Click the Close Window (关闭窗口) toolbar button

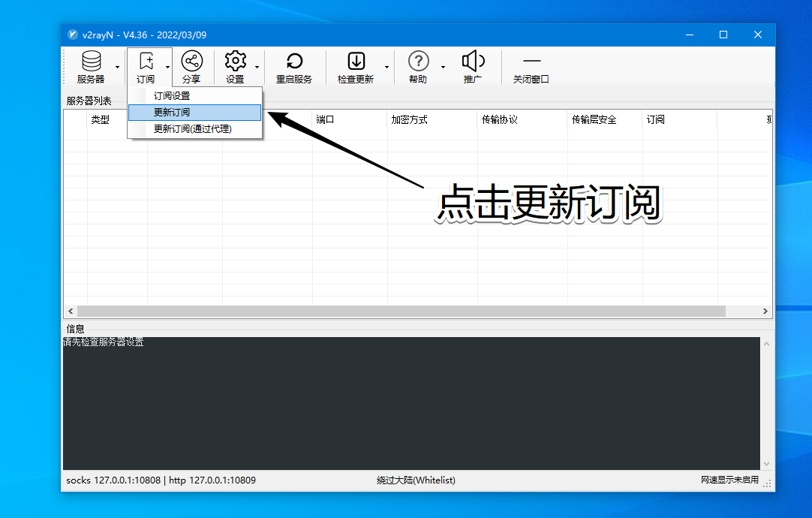pos(531,67)
